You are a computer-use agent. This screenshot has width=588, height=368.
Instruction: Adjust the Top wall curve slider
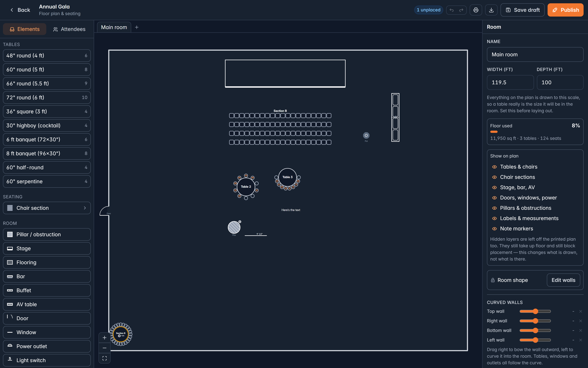pyautogui.click(x=535, y=311)
